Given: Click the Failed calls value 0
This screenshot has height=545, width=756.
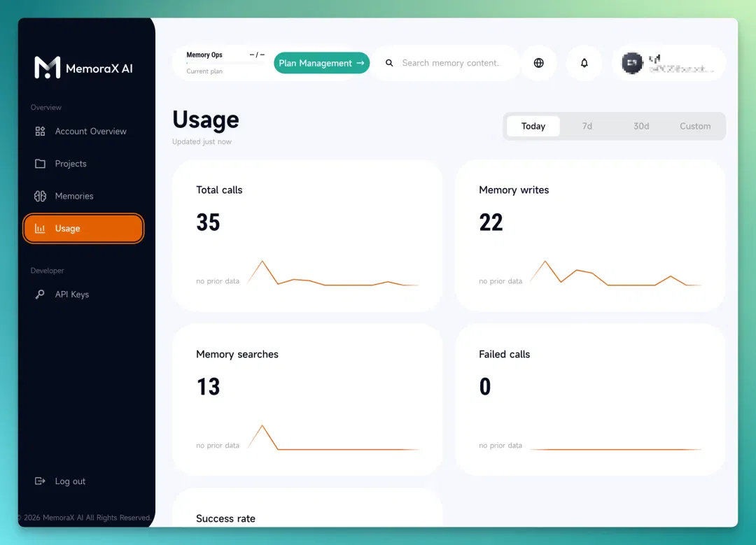Looking at the screenshot, I should [485, 387].
